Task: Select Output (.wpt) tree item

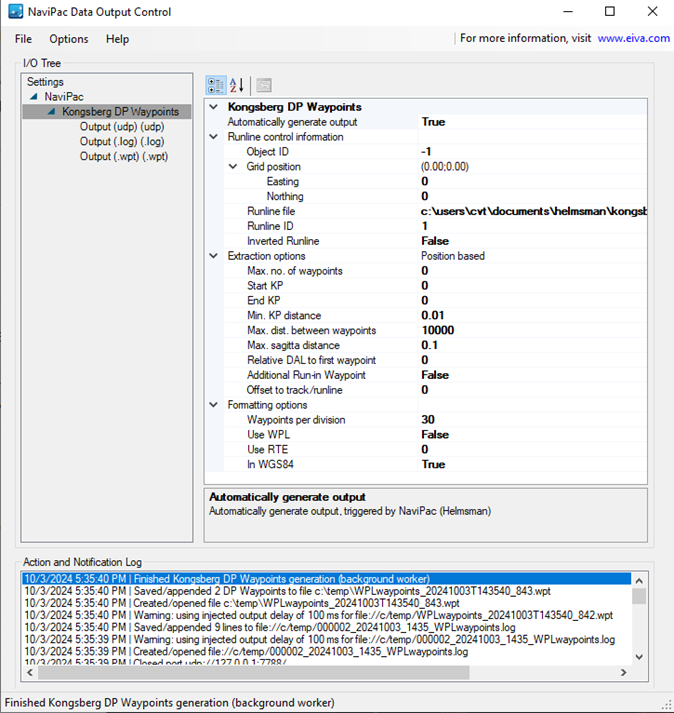Action: (x=124, y=156)
